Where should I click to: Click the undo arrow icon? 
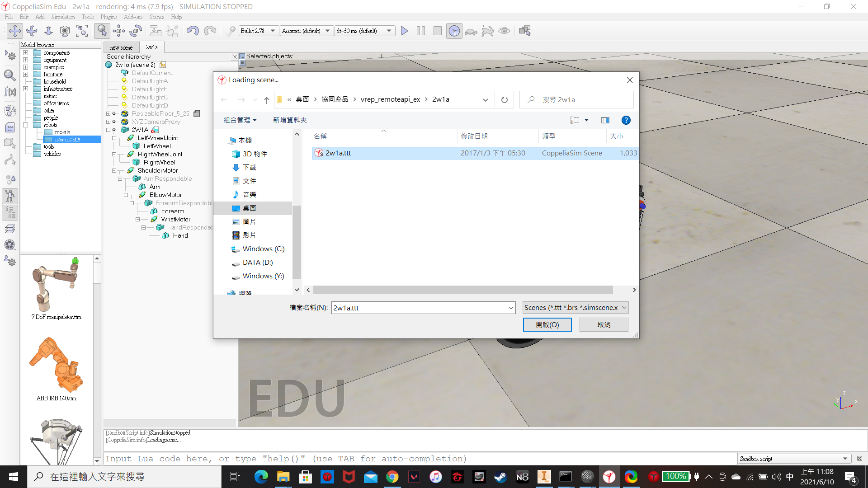click(x=193, y=31)
